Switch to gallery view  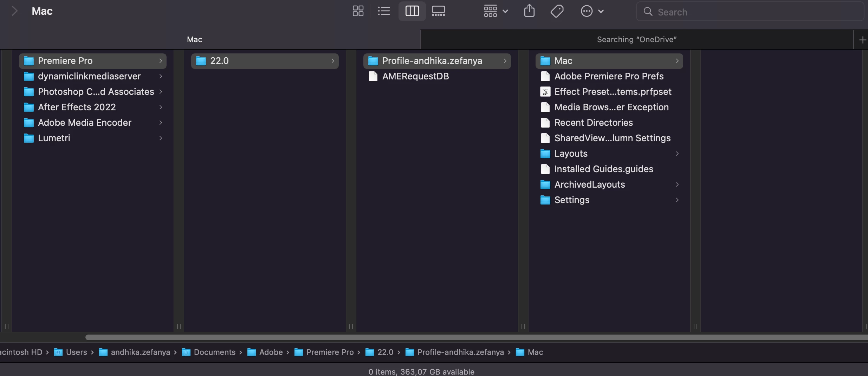click(438, 11)
